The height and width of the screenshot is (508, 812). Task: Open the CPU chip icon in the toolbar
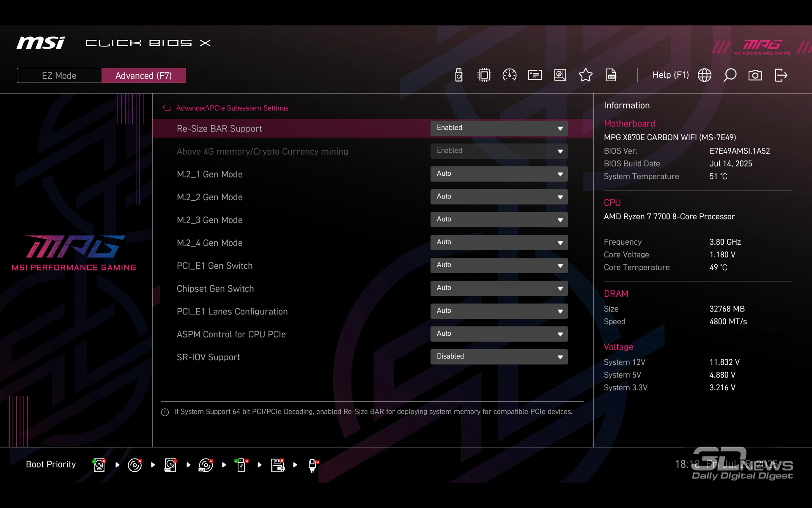click(484, 75)
